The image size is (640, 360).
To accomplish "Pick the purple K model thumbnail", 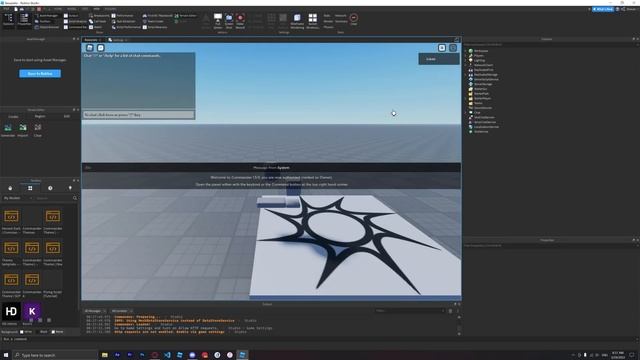I will [x=32, y=311].
